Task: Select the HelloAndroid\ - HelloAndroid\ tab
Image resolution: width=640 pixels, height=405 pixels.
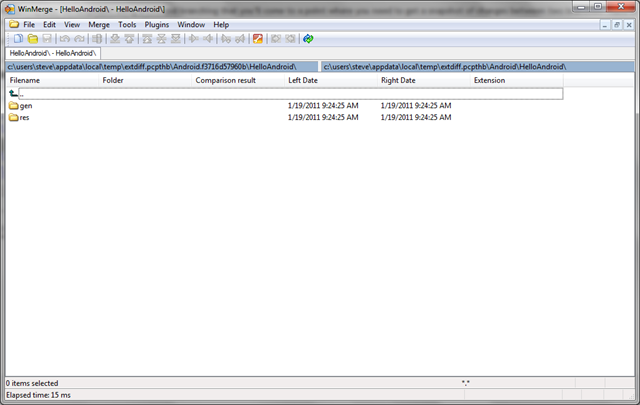Action: (x=53, y=53)
